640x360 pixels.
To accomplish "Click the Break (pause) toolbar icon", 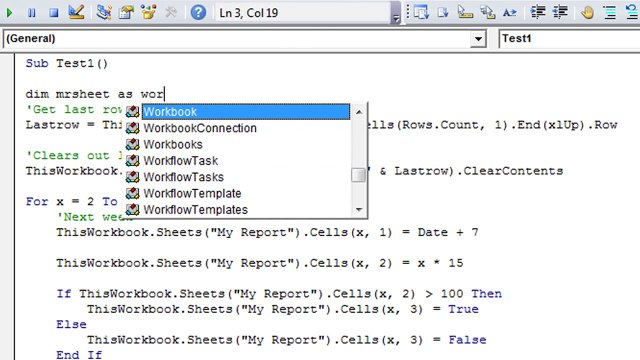I will click(x=31, y=13).
